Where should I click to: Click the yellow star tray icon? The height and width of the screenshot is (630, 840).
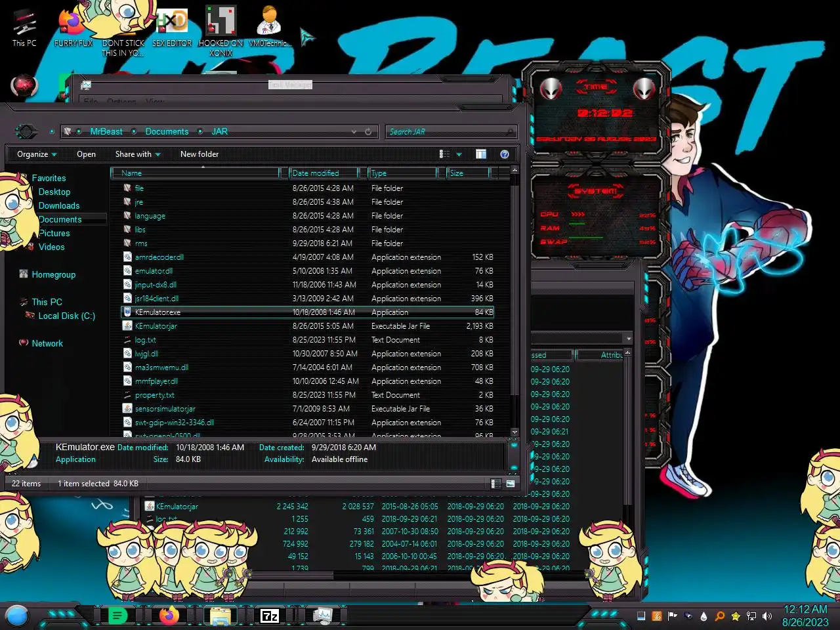(735, 616)
